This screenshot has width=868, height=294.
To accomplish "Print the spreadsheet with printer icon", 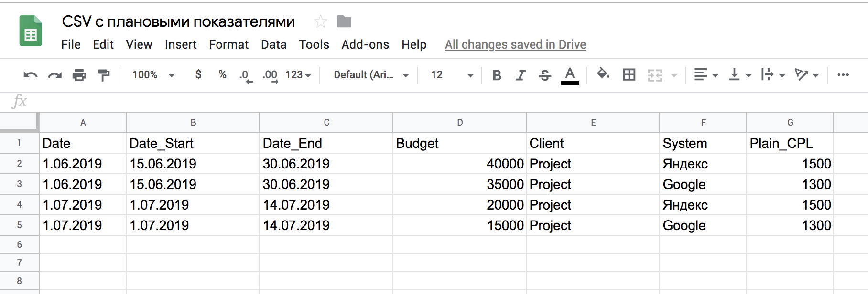I will [x=79, y=75].
